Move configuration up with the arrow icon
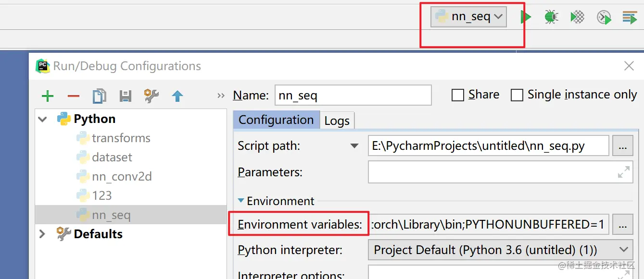 click(177, 96)
